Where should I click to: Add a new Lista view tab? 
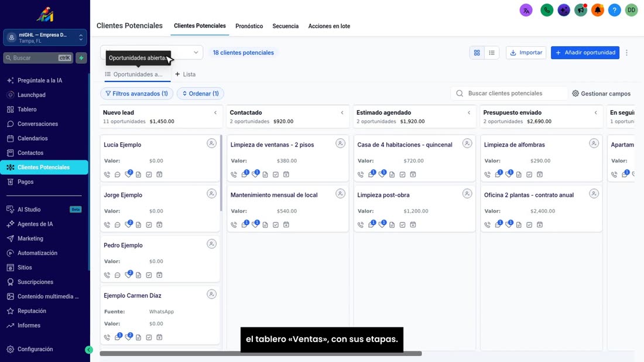coord(185,74)
